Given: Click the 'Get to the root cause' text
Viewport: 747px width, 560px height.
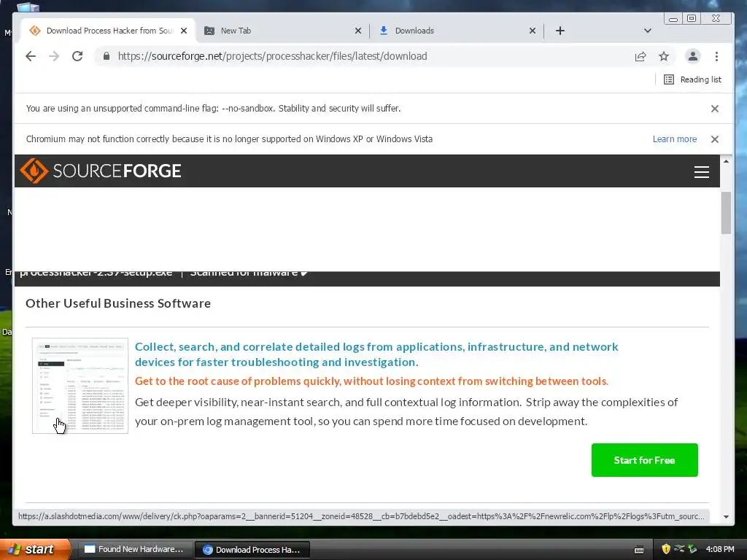Looking at the screenshot, I should (x=371, y=381).
